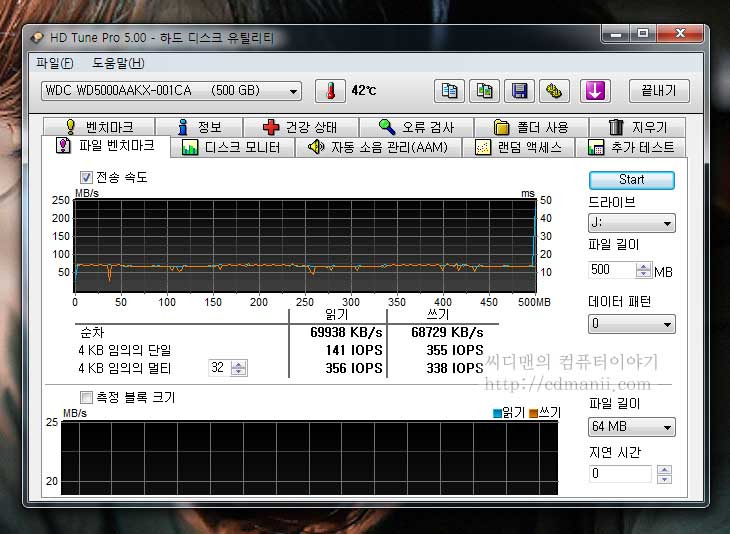Open the 64 MB 파일 길이 dropdown
The width and height of the screenshot is (730, 534).
click(631, 426)
